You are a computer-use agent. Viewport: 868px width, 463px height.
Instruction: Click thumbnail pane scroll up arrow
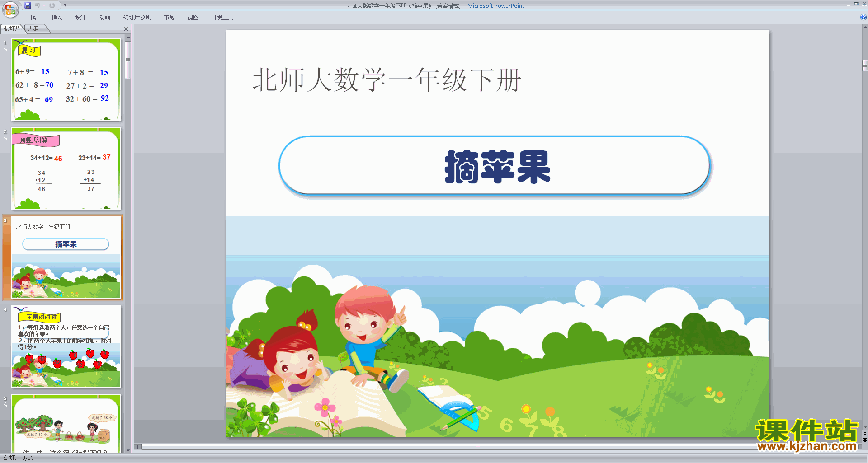128,37
